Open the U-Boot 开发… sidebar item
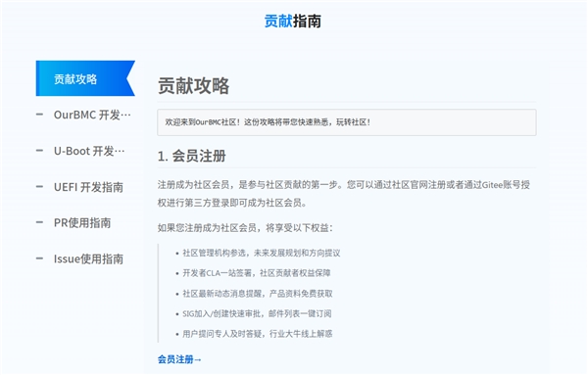This screenshot has width=588, height=375. point(89,151)
